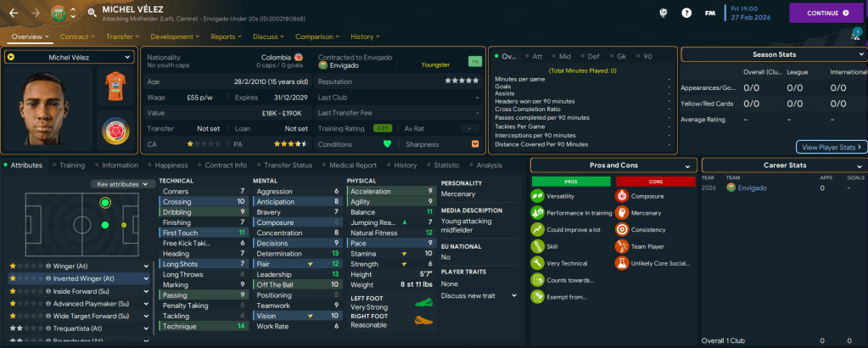Open the Development menu
The height and width of the screenshot is (348, 868).
[x=176, y=36]
